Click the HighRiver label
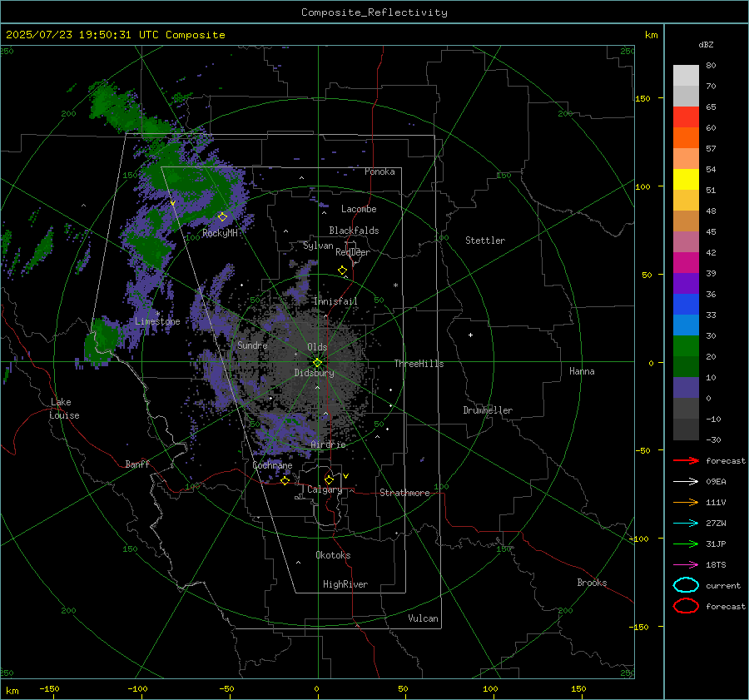This screenshot has height=700, width=749. [345, 584]
